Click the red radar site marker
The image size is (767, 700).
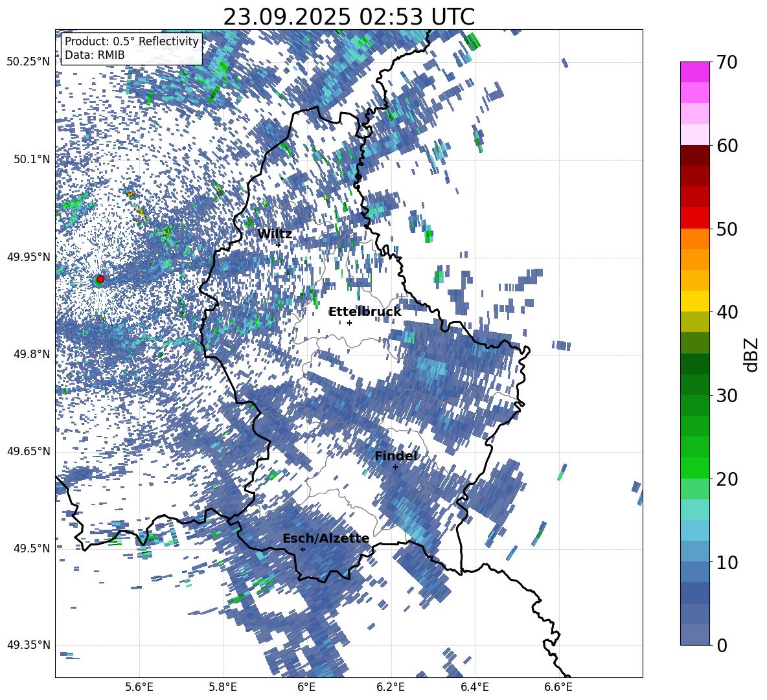[x=100, y=278]
